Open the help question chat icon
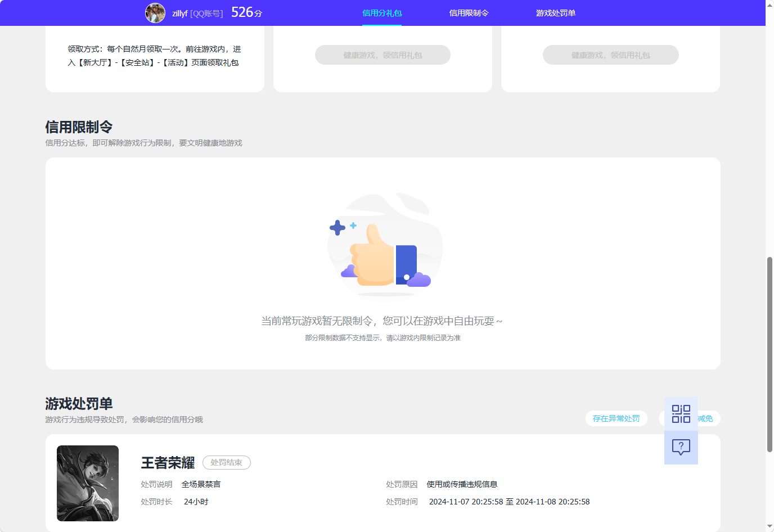The image size is (774, 532). (681, 448)
